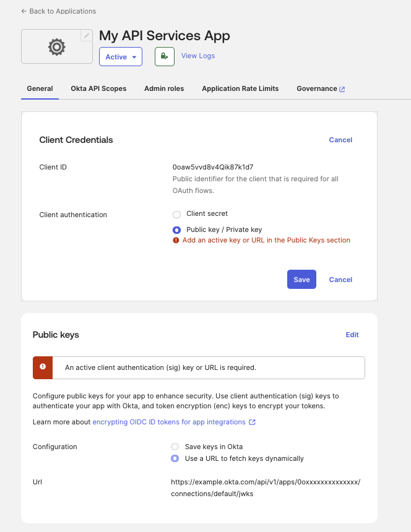Open the Governance external tab

click(321, 88)
